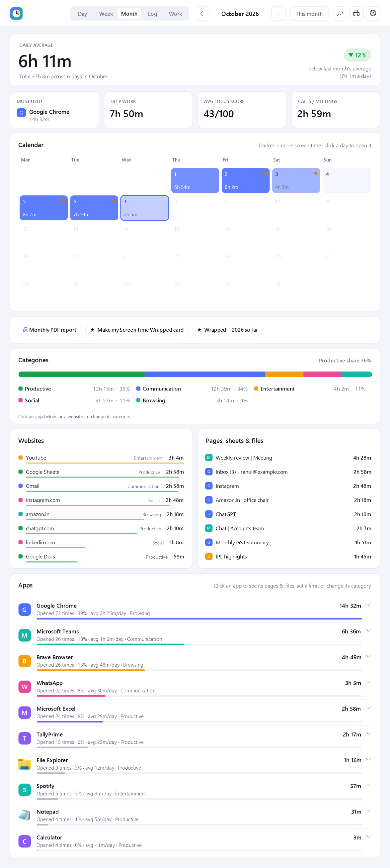
Task: Click the screen time app logo
Action: [x=16, y=14]
